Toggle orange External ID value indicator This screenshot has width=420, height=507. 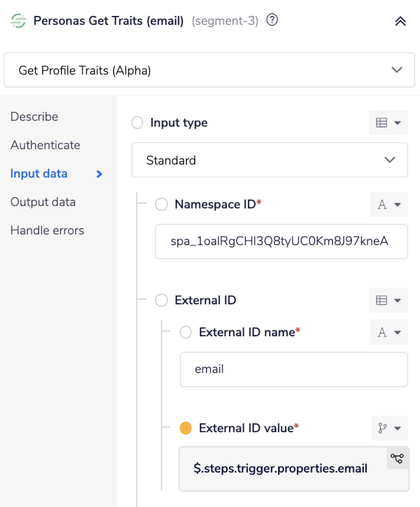coord(186,428)
